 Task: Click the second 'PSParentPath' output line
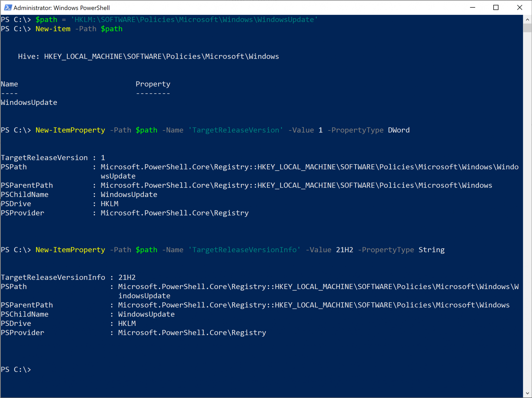coord(255,305)
